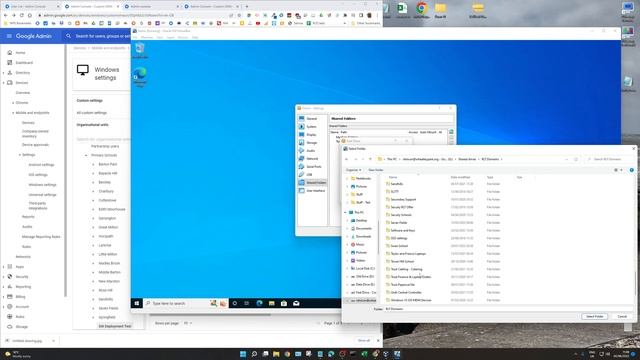Click New folder in Select Folder dialog
The image size is (640, 360).
376,170
